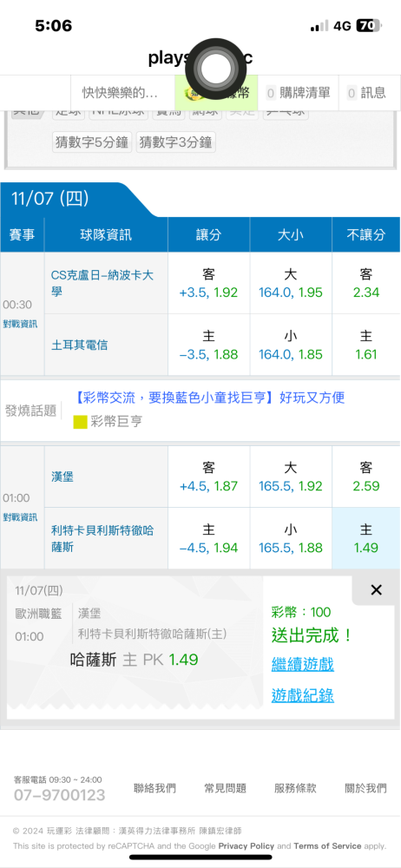Toggle selected home 1.49 moneyline cell
Image resolution: width=401 pixels, height=868 pixels.
tap(366, 538)
